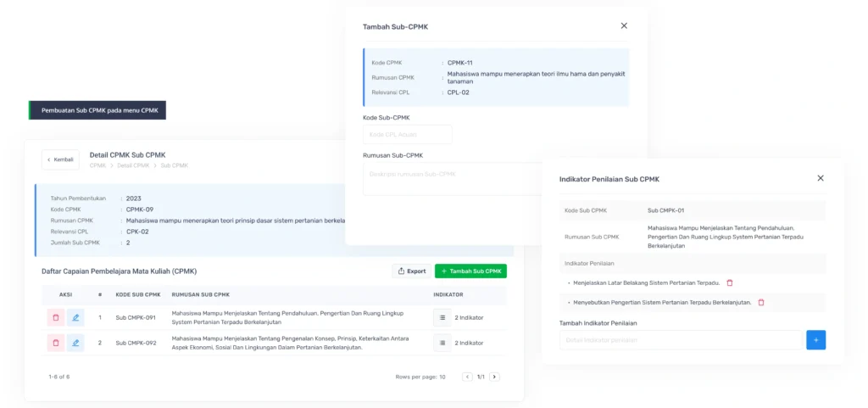Select the 'Daftar Capaian Pembelajara Mata Kuliah (CPMK)' heading

(119, 271)
